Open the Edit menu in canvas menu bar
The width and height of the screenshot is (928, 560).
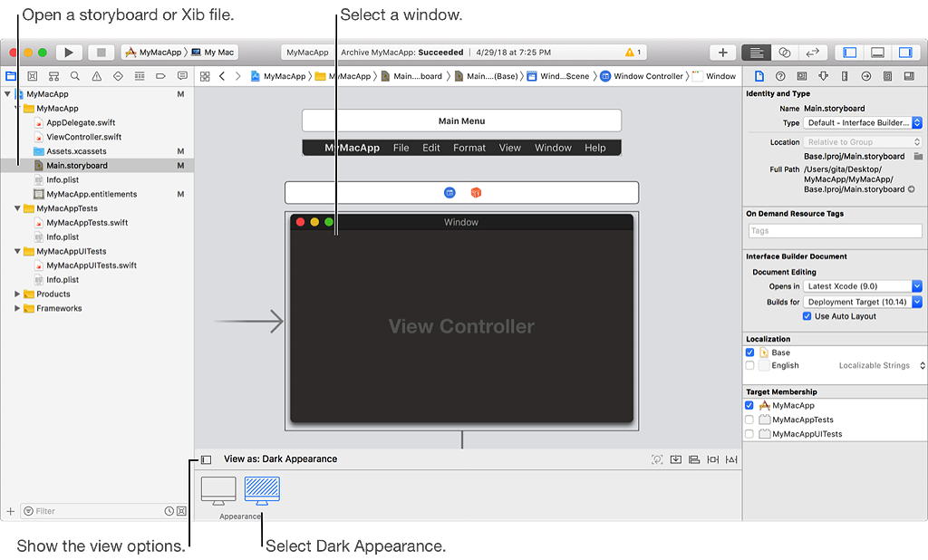click(x=430, y=148)
